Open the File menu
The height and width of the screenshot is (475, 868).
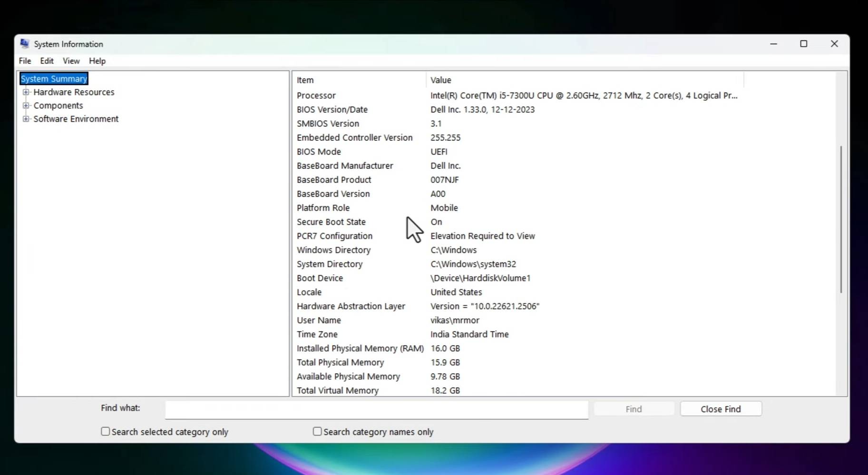(25, 61)
